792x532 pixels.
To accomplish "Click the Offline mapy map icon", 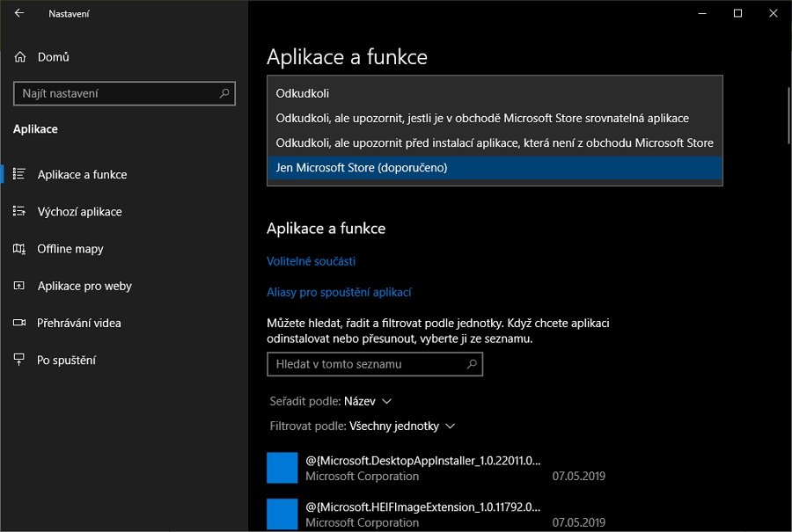I will (x=19, y=249).
